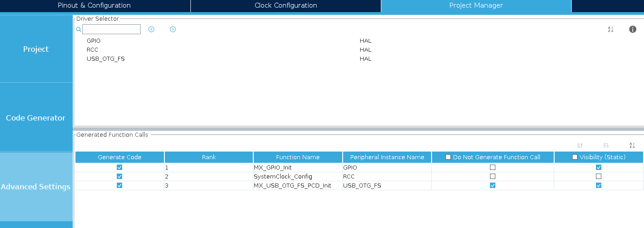
Task: Switch to the Pinout & Configuration tab
Action: coord(94,6)
